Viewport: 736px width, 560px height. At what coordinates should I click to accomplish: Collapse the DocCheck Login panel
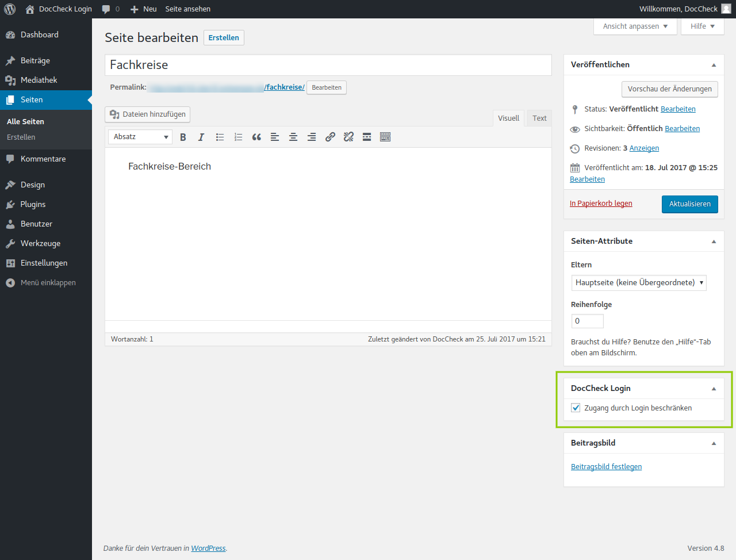tap(714, 389)
